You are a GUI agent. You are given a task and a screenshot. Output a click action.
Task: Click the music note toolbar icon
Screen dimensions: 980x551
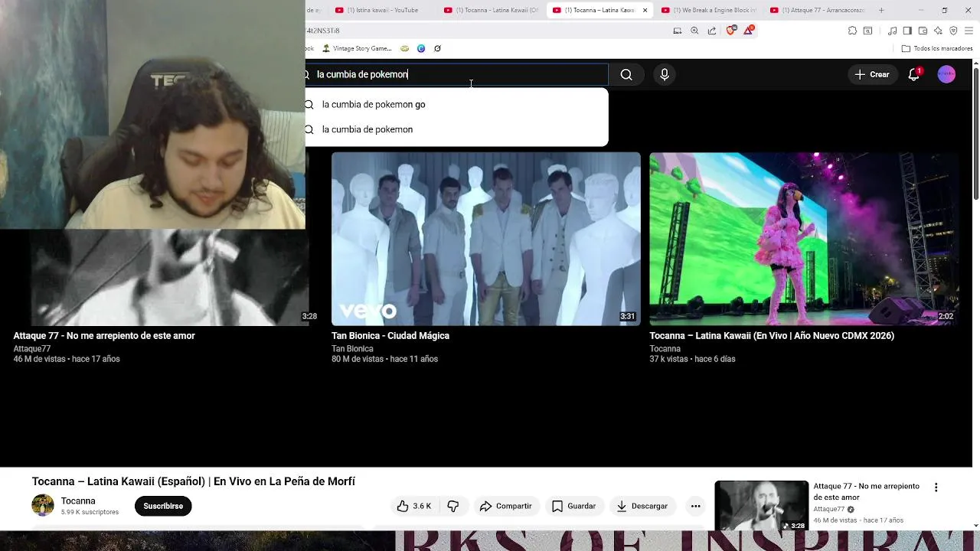[892, 31]
